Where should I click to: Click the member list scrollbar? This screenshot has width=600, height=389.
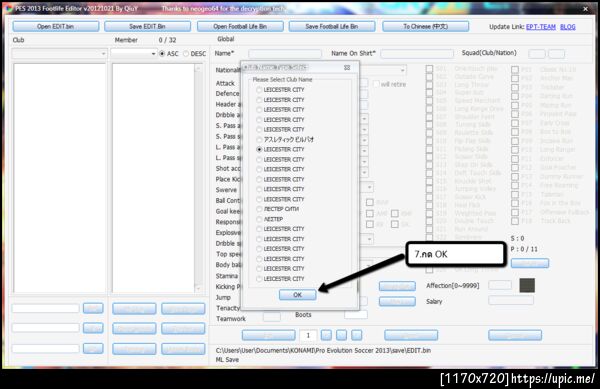click(x=198, y=178)
